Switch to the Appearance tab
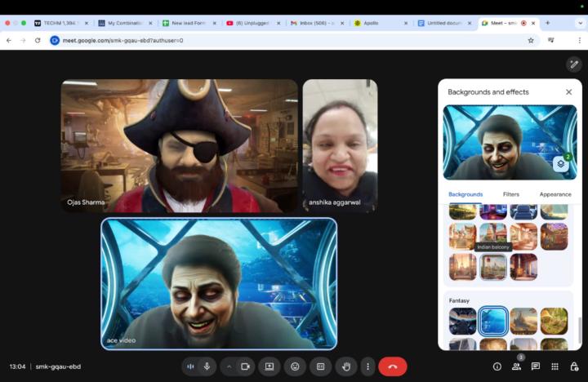The image size is (588, 382). click(x=555, y=194)
